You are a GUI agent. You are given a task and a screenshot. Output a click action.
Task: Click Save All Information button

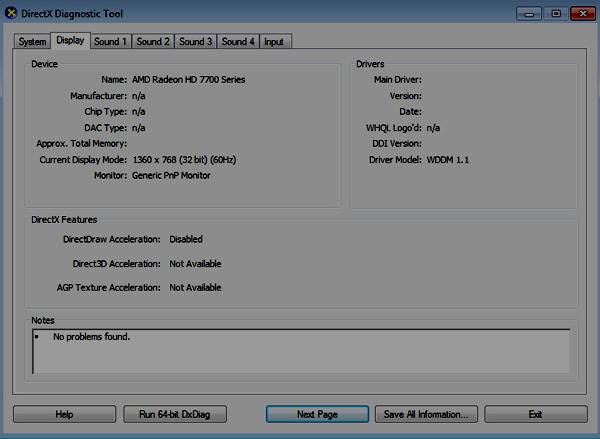426,414
